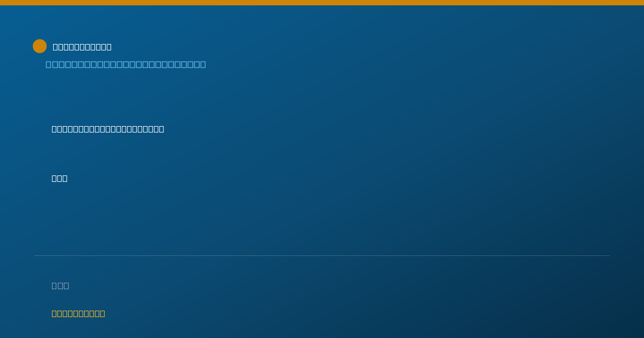Click the grey three-character footer label
The image size is (644, 338).
click(x=60, y=285)
